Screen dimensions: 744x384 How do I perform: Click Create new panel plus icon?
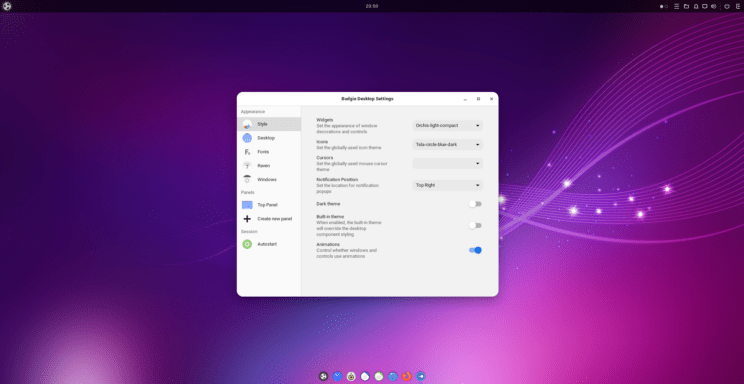tap(247, 219)
